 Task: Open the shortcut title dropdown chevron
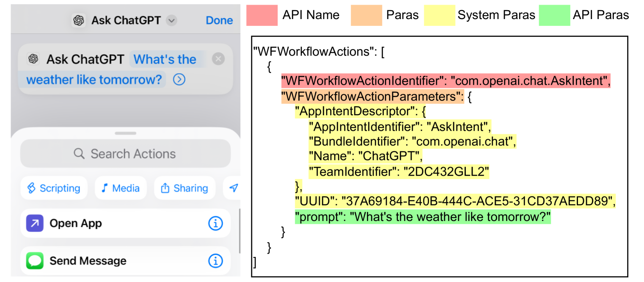[171, 20]
